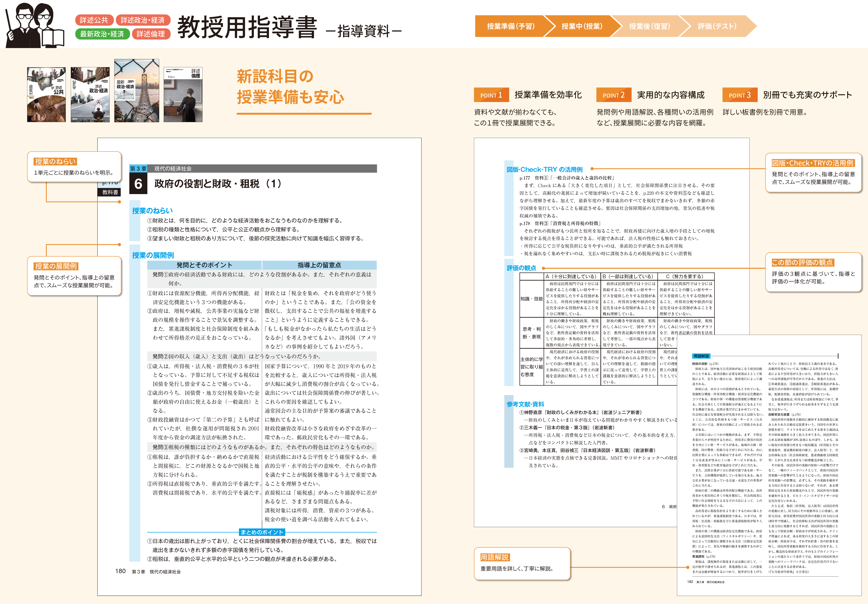This screenshot has height=604, width=868.
Task: Select the 詳述倫理 pill tag
Action: pos(151,34)
